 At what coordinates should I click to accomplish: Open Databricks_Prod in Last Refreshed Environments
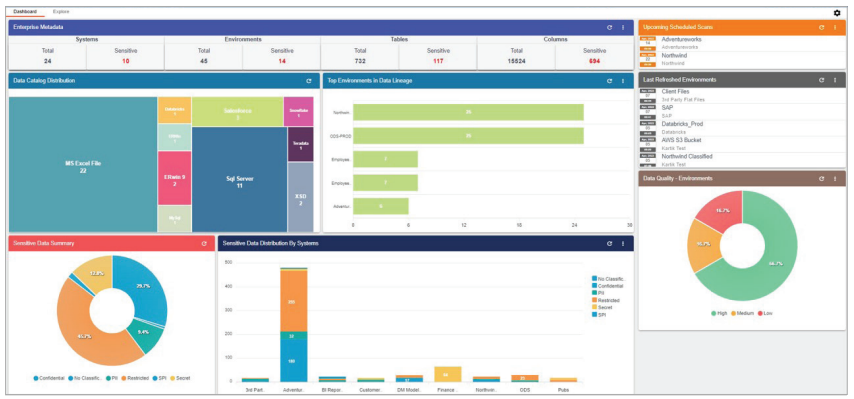[742, 127]
